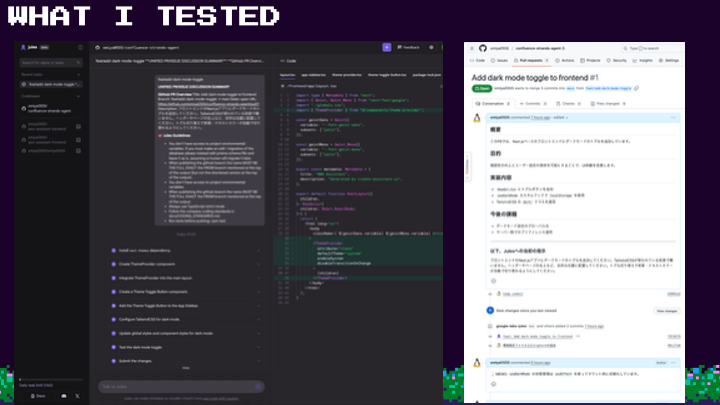Click penguin avatar beside second PR comment
The height and width of the screenshot is (405, 720).
(477, 363)
